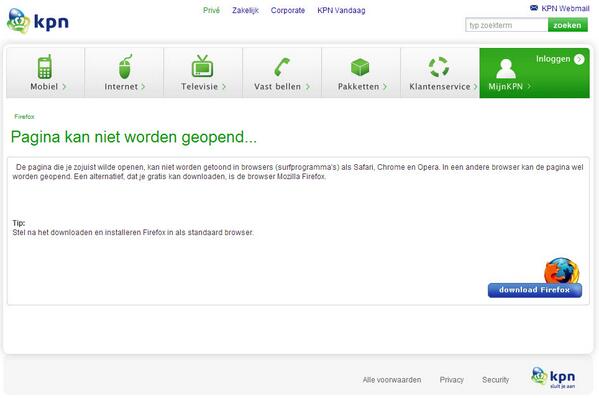Open the Televisie menu label
Viewport: 599px width, 398px height.
199,87
